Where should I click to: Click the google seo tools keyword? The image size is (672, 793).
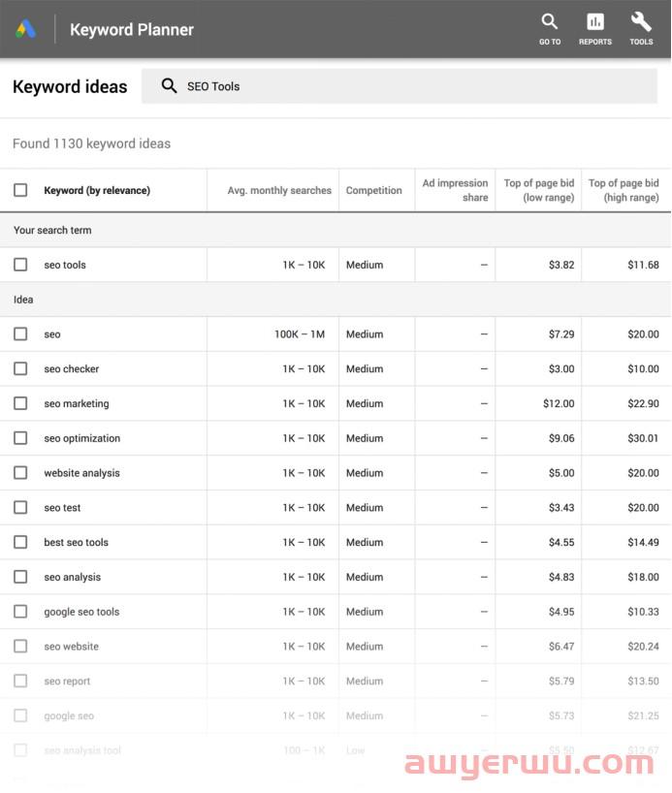tap(81, 613)
